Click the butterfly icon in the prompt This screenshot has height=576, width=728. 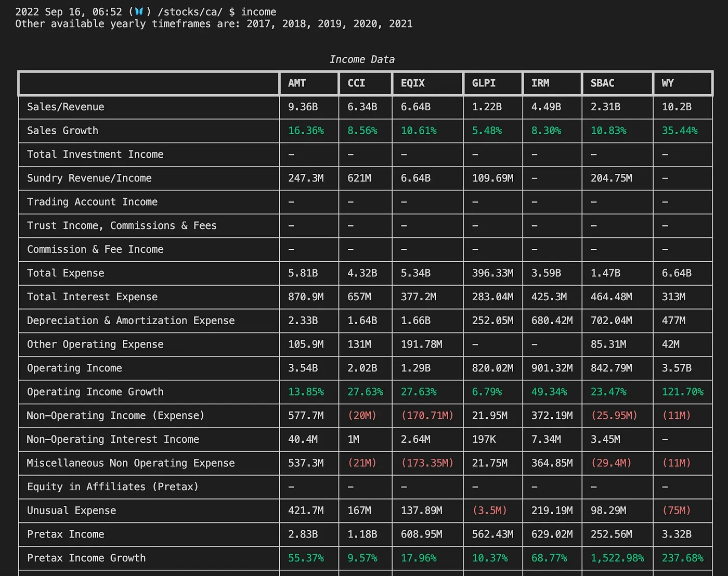[138, 11]
